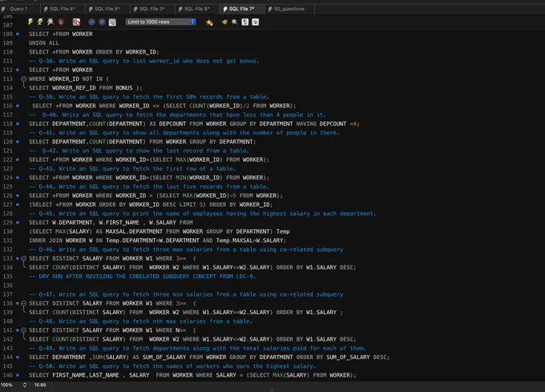The image size is (545, 392).
Task: Click 'SELECT WORKER_REF_ID FROM BONUS' line
Action: click(86, 88)
